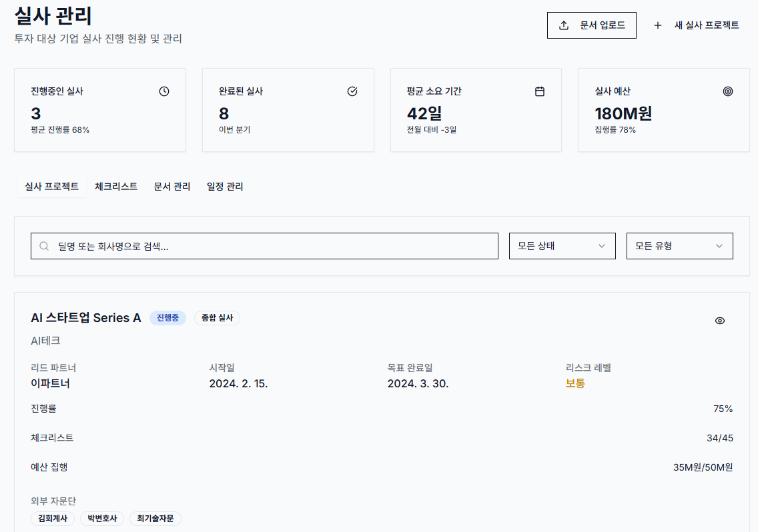Click the AI 스타트업 Series A title
Image resolution: width=758 pixels, height=532 pixels.
(x=86, y=318)
